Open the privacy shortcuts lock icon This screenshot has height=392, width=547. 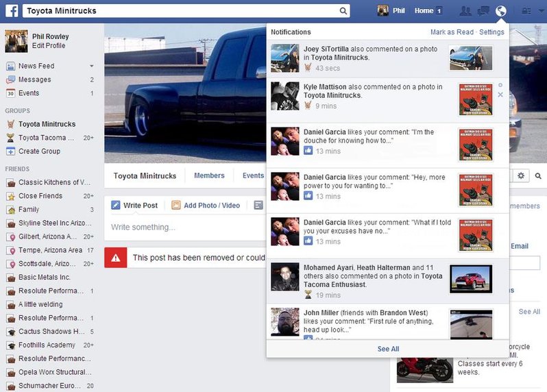[x=526, y=11]
